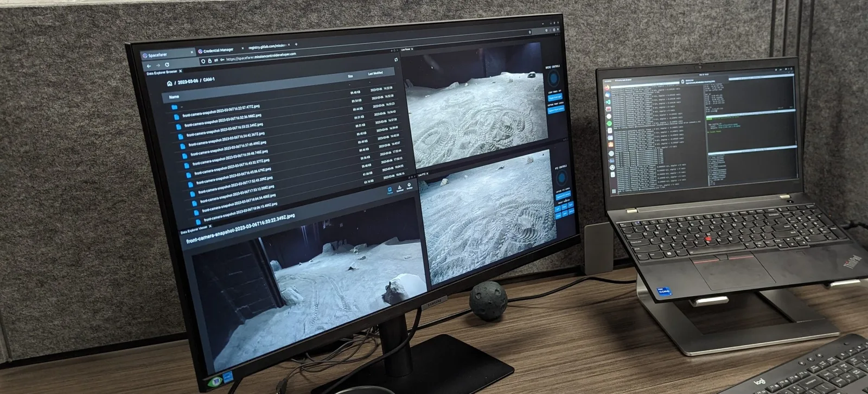Click the shield icon in the address bar
Viewport: 868px width, 394px height.
pos(203,61)
